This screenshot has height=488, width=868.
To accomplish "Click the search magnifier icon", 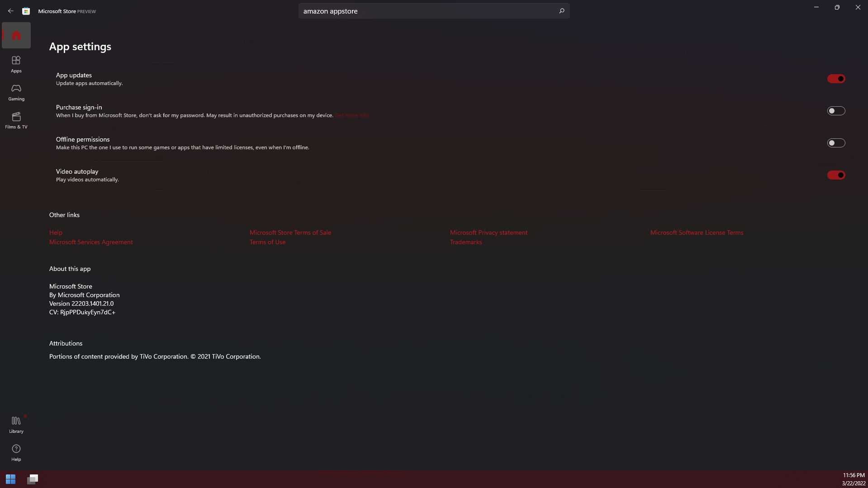I will click(561, 11).
